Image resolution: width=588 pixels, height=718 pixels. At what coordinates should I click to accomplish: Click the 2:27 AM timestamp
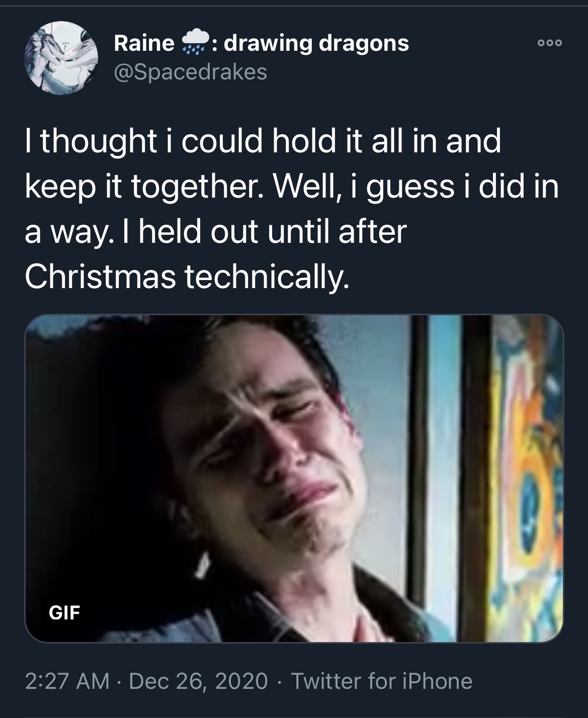coord(66,681)
